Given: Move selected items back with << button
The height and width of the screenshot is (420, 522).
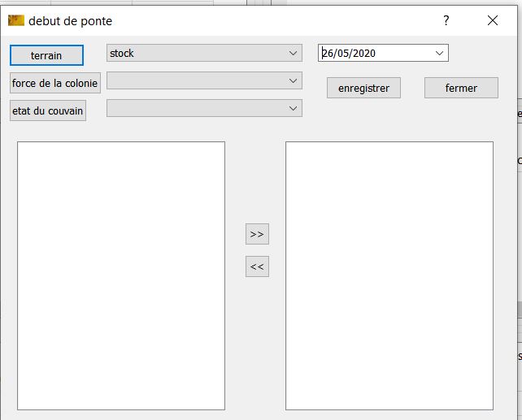Looking at the screenshot, I should tap(257, 266).
